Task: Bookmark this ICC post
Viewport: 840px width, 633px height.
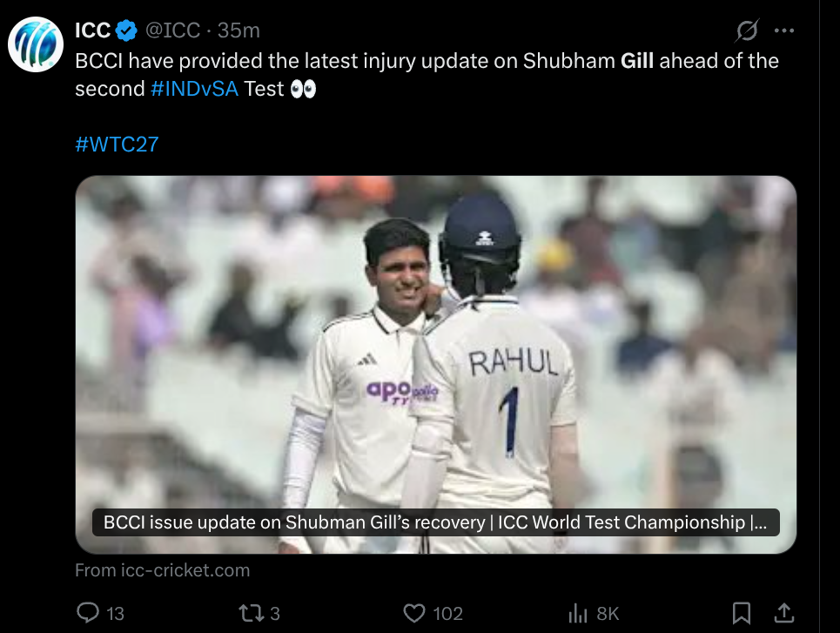Action: tap(742, 613)
